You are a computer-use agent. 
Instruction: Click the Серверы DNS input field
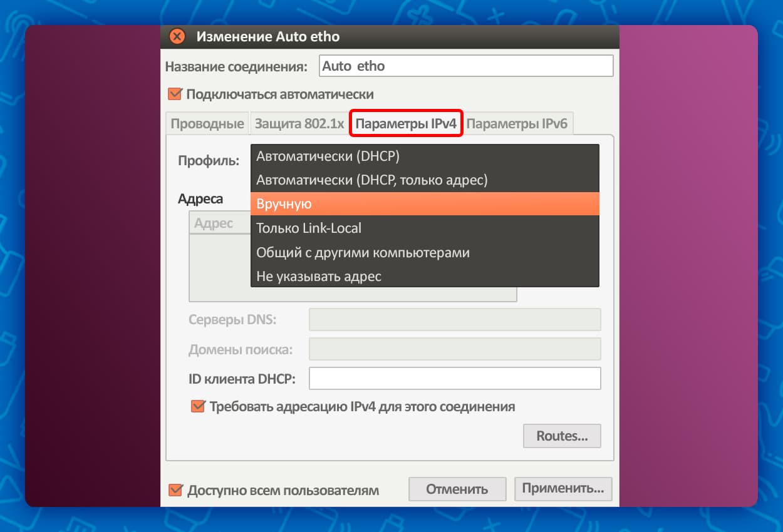tap(455, 319)
